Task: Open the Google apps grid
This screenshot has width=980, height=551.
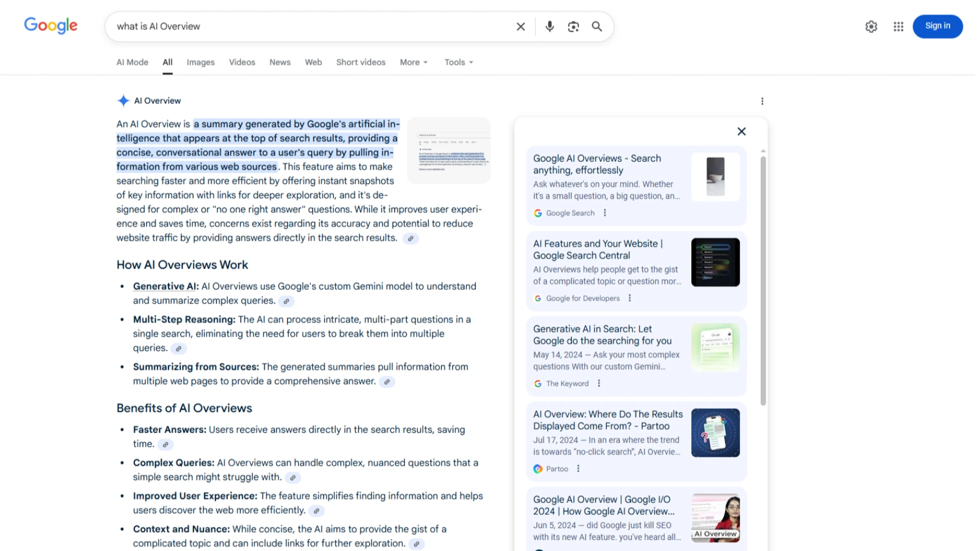Action: tap(898, 26)
